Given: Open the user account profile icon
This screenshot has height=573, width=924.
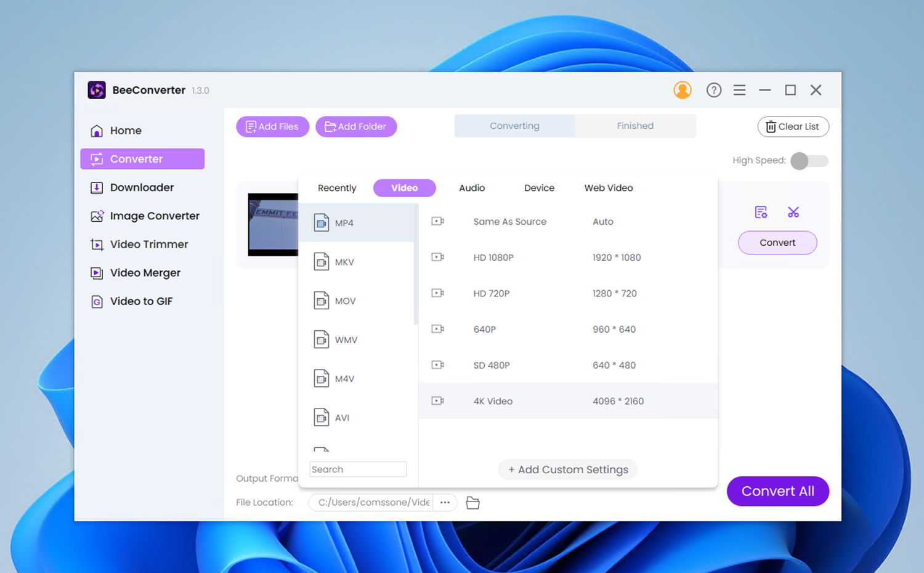Looking at the screenshot, I should (683, 90).
